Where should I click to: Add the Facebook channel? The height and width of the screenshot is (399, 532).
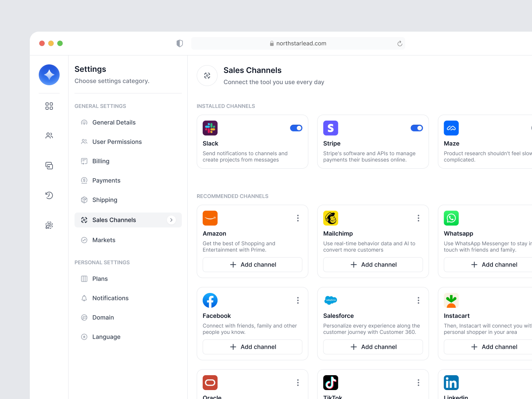tap(253, 347)
